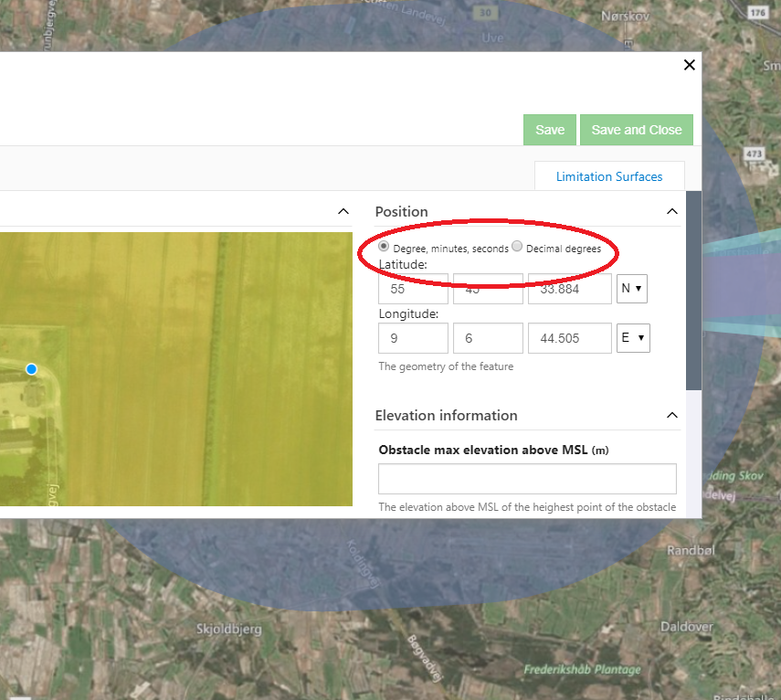Click the Obstacle max elevation above MSL field
Image resolution: width=781 pixels, height=700 pixels.
point(527,478)
